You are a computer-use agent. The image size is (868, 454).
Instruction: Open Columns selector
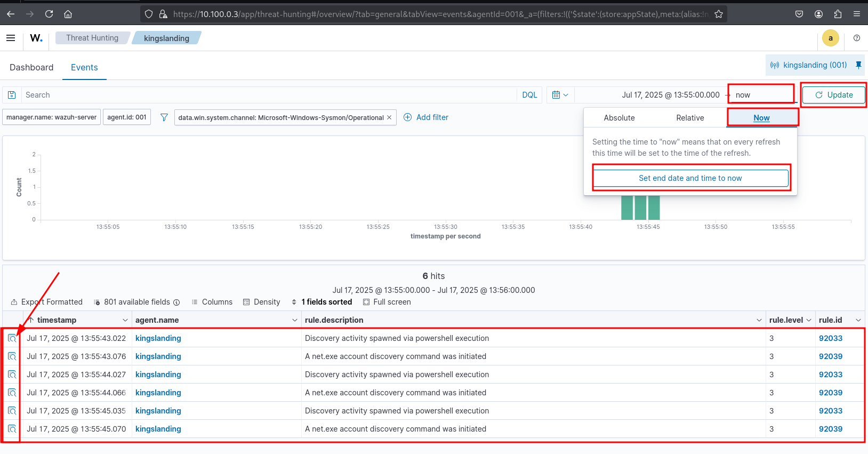(x=212, y=302)
